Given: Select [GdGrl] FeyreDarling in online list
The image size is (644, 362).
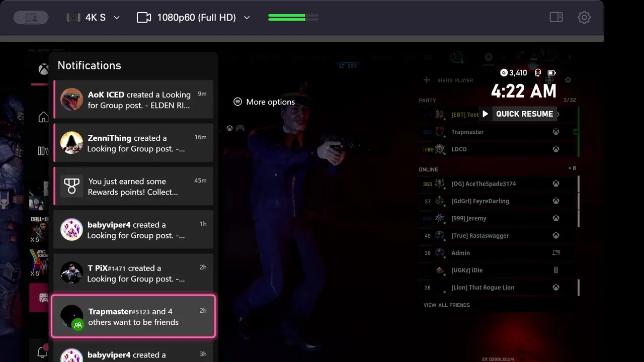Looking at the screenshot, I should 497,201.
